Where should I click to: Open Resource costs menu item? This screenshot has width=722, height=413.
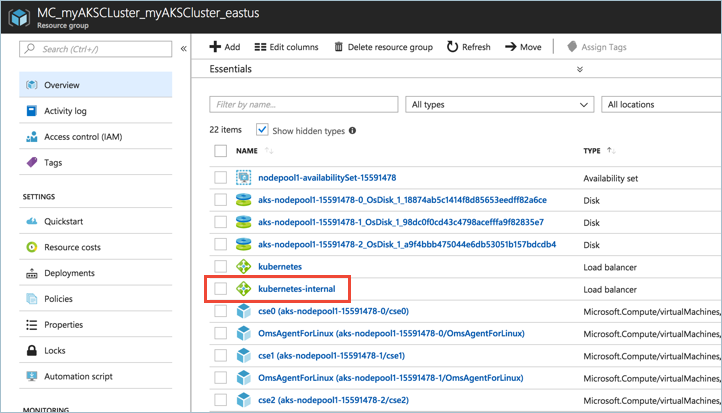pos(96,247)
